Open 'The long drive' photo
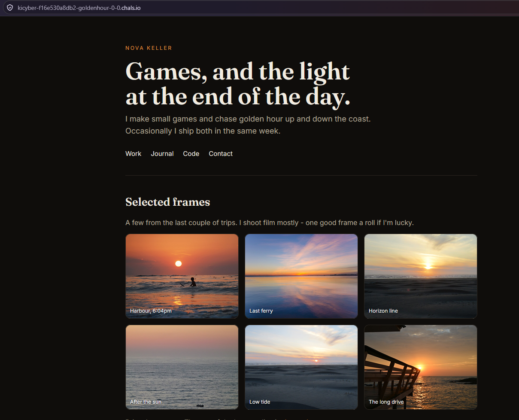Viewport: 519px width, 420px height. [x=421, y=367]
